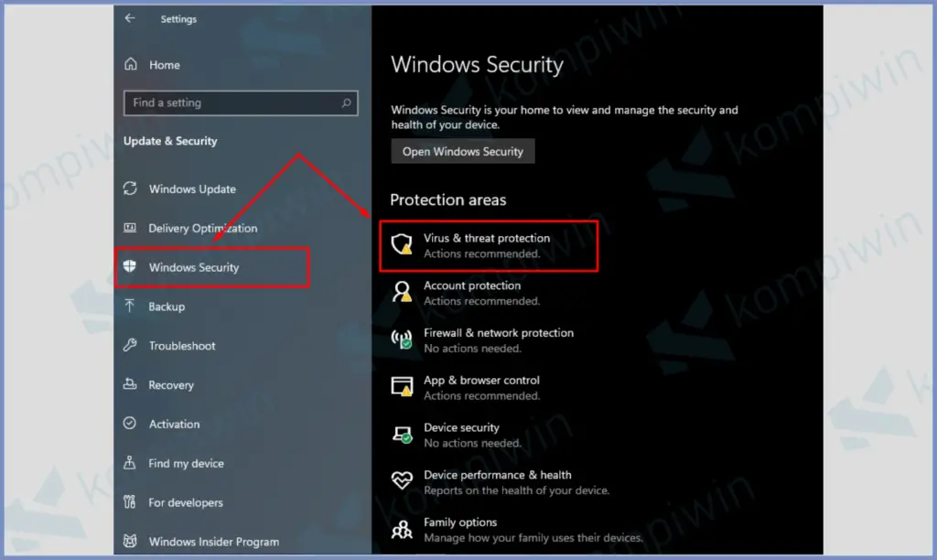
Task: Open the For developers page
Action: [x=185, y=502]
